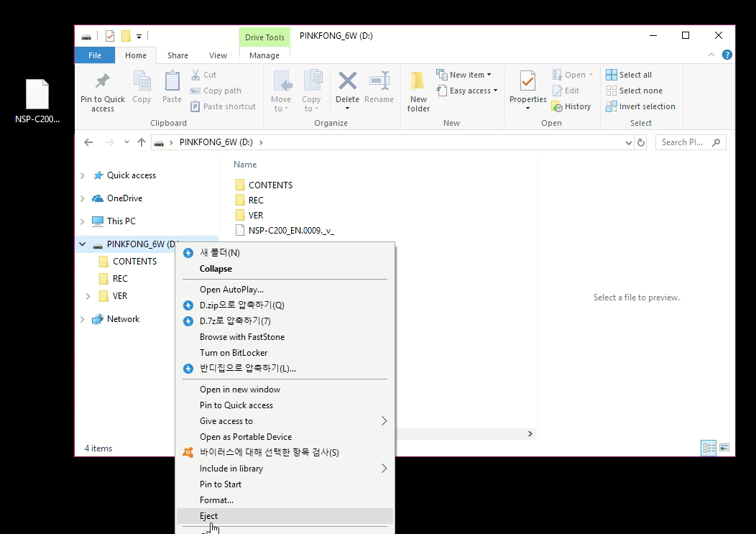Screen dimensions: 756x534
Task: Click D.zip으로 압축하기(Q) menu entry
Action: coord(285,305)
